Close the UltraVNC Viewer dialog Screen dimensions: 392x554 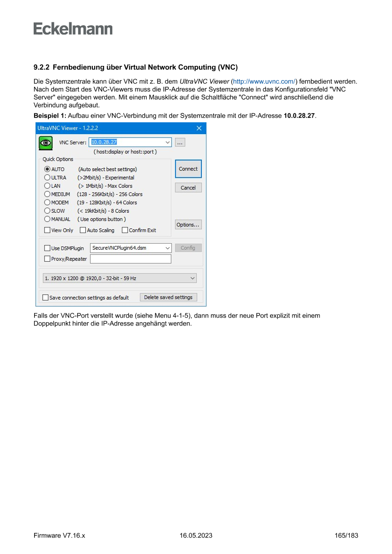[199, 128]
